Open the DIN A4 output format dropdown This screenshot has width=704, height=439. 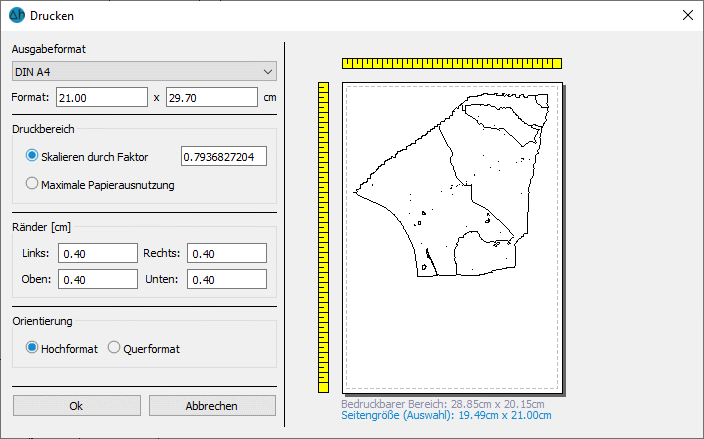point(144,71)
